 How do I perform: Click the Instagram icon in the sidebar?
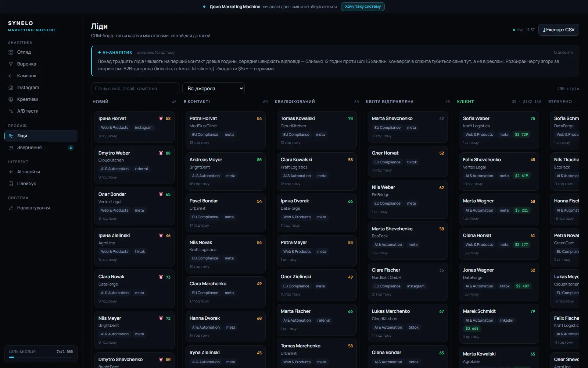coord(11,88)
